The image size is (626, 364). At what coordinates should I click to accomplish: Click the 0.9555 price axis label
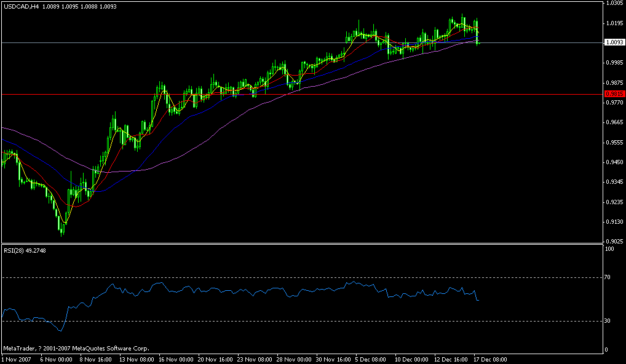pos(615,142)
